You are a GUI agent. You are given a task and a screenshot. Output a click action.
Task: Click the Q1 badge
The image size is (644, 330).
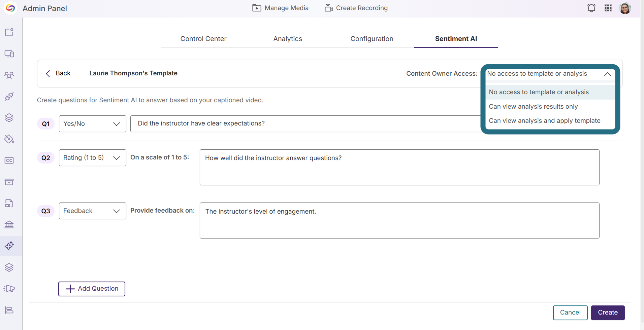point(46,124)
